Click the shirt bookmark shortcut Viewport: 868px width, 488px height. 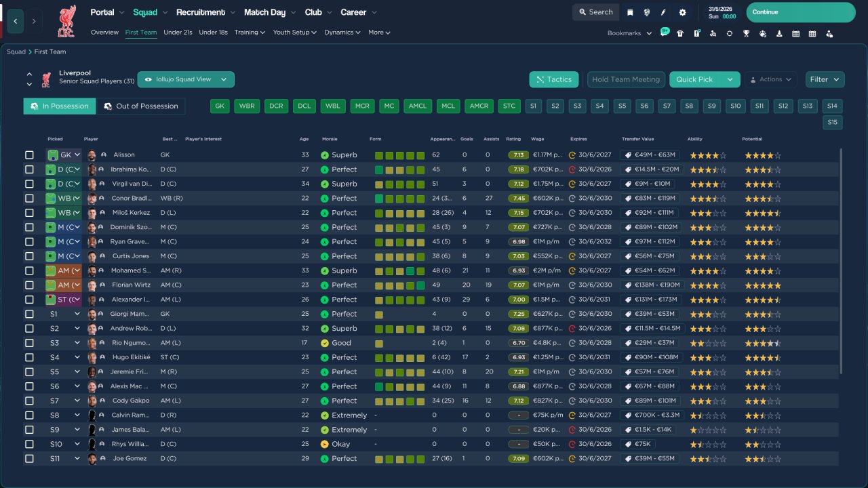[x=680, y=33]
